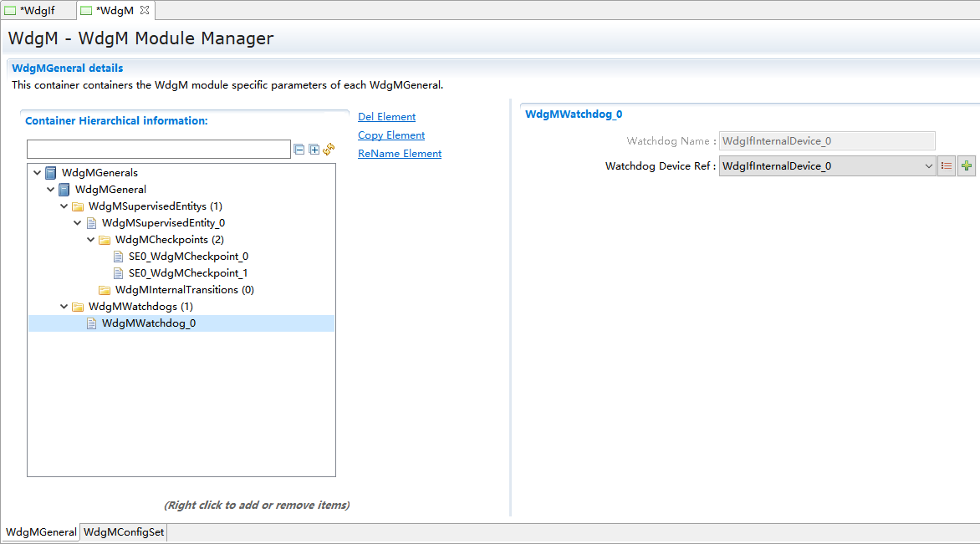The image size is (980, 544).
Task: Click the ReName Element link
Action: [x=400, y=154]
